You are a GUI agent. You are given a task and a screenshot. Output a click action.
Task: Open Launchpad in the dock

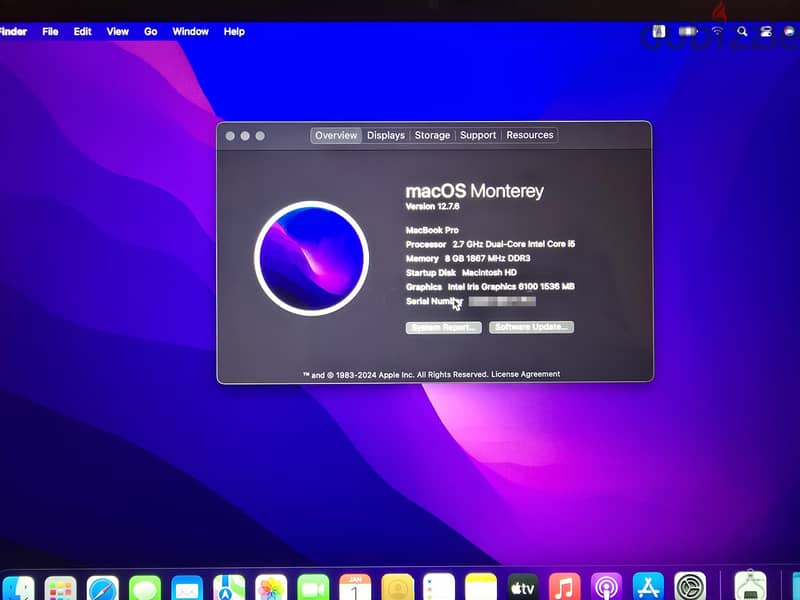[x=61, y=588]
